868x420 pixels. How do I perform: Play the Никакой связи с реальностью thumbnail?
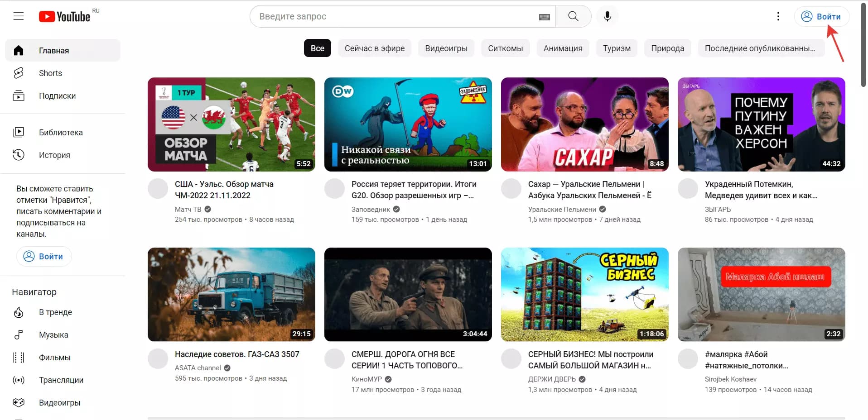(x=408, y=124)
